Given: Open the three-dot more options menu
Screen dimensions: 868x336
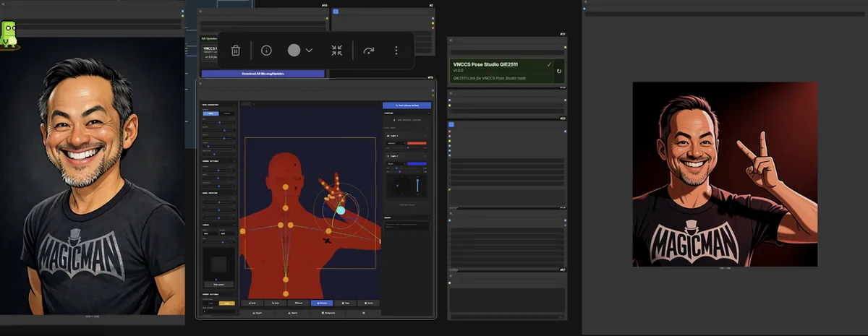Looking at the screenshot, I should point(396,51).
